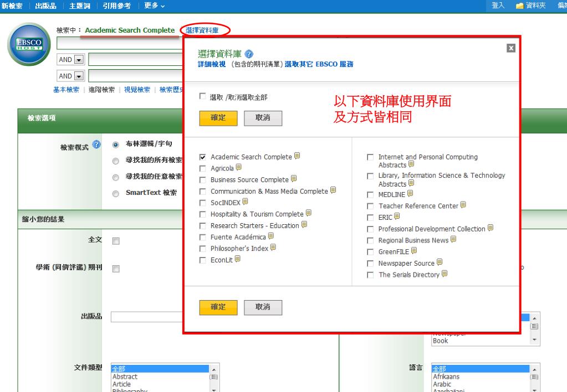
Task: Show note for Regional Business News
Action: tap(453, 240)
